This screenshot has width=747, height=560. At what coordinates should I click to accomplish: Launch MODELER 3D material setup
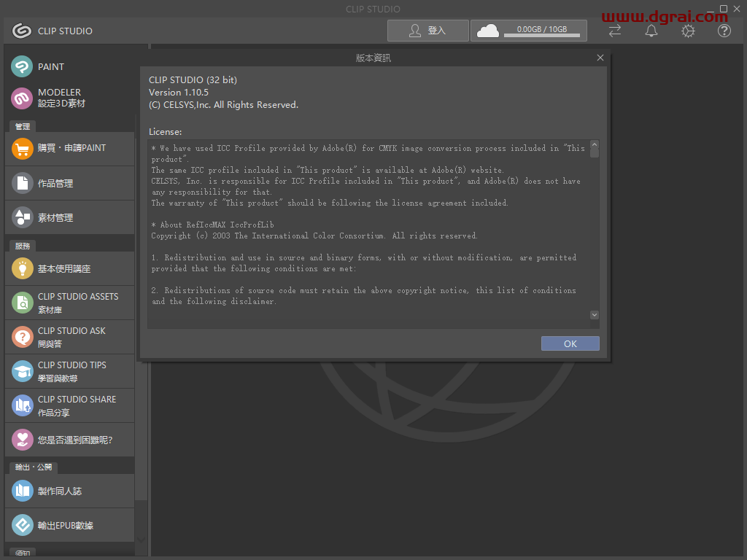(x=22, y=98)
